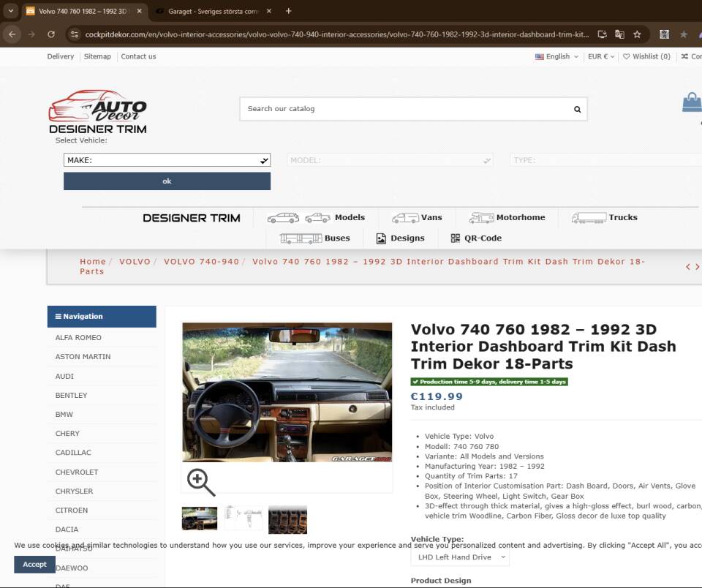Select ALFA ROMEO in navigation
Image resolution: width=702 pixels, height=588 pixels.
pyautogui.click(x=78, y=338)
